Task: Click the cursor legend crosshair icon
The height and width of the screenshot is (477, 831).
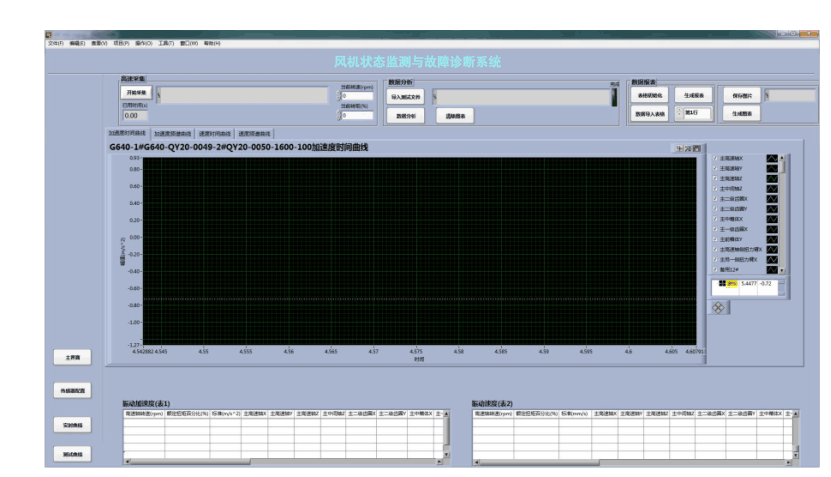Action: coord(718,284)
